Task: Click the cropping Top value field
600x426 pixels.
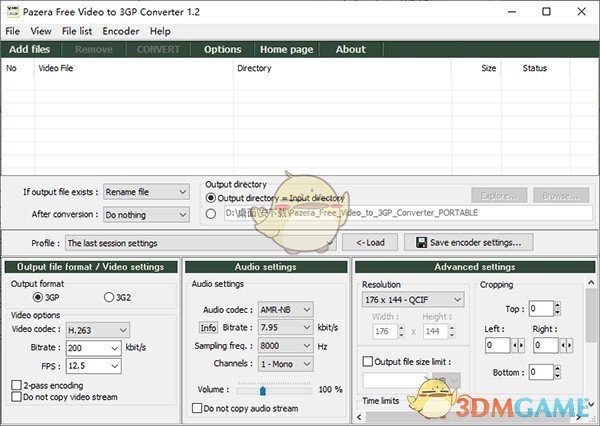Action: [541, 308]
